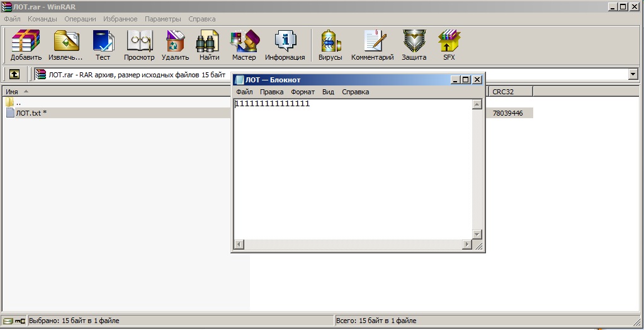Open the Просмотр (View) tool

click(139, 45)
